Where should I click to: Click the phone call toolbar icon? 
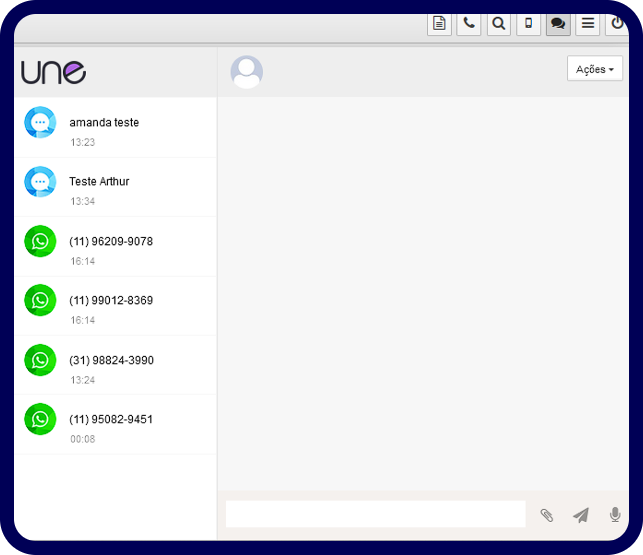[469, 24]
